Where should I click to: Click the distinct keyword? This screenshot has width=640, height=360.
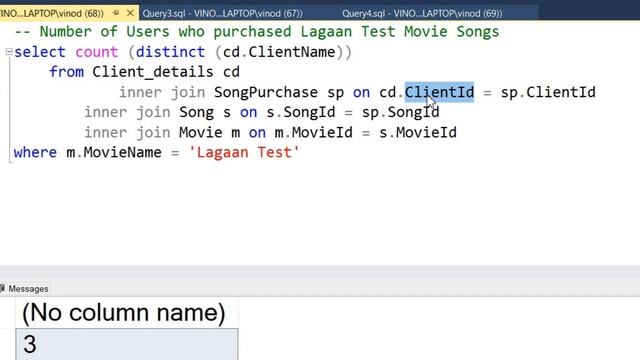(x=170, y=52)
